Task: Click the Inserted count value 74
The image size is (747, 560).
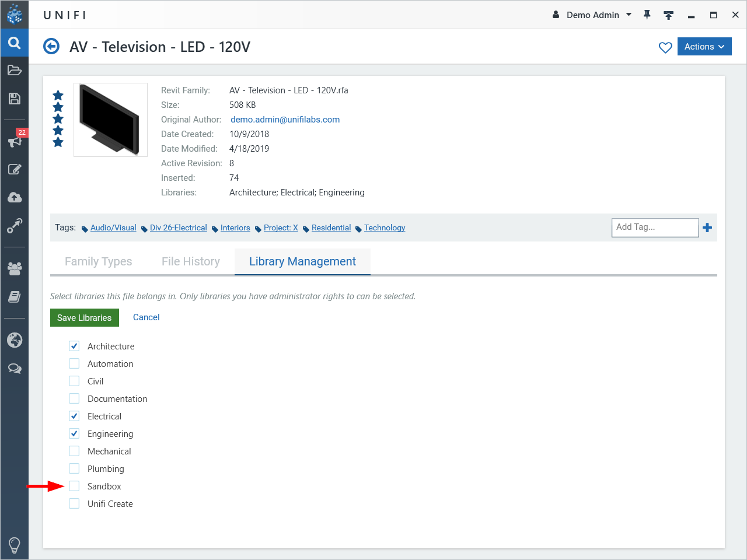Action: coord(234,178)
